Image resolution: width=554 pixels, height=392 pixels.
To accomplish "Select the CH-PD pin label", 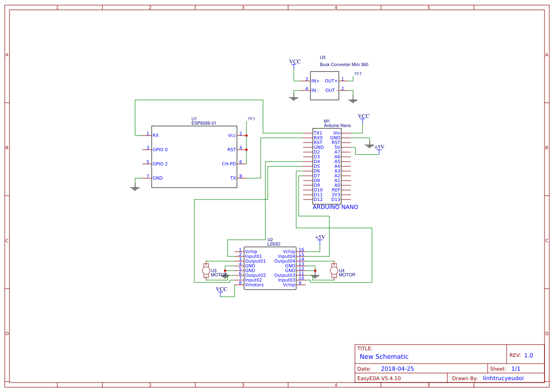I will coord(229,164).
